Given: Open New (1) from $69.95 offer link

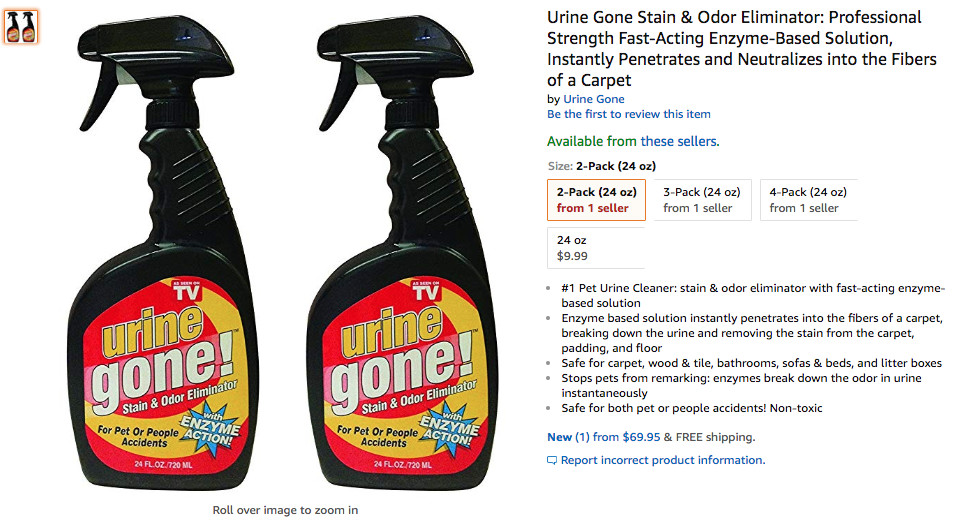Looking at the screenshot, I should pos(604,437).
